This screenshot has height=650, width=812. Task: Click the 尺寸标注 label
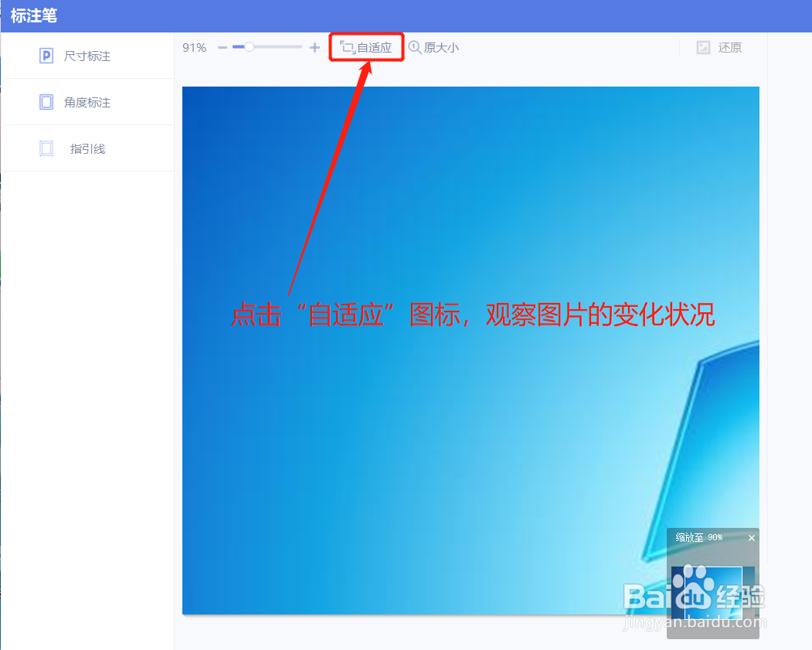(87, 56)
